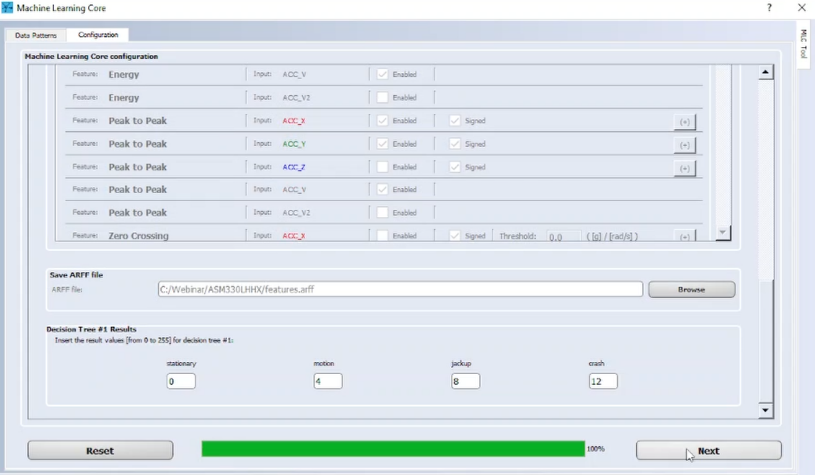Click the crash result value field

[603, 381]
